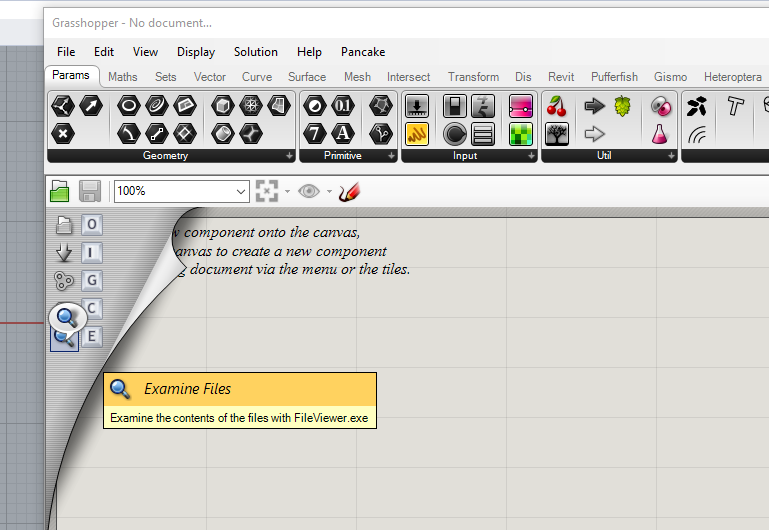Viewport: 769px width, 530px height.
Task: Add the Vector parameter arrow icon
Action: pyautogui.click(x=91, y=105)
